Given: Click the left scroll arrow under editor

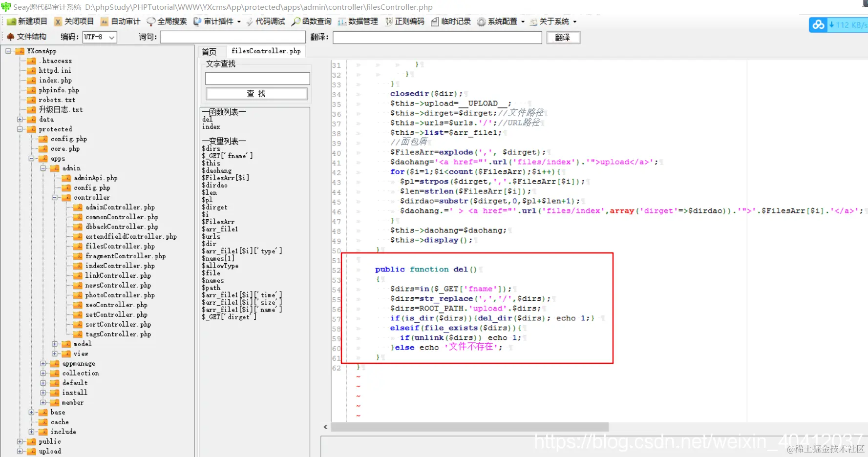Looking at the screenshot, I should (x=325, y=427).
